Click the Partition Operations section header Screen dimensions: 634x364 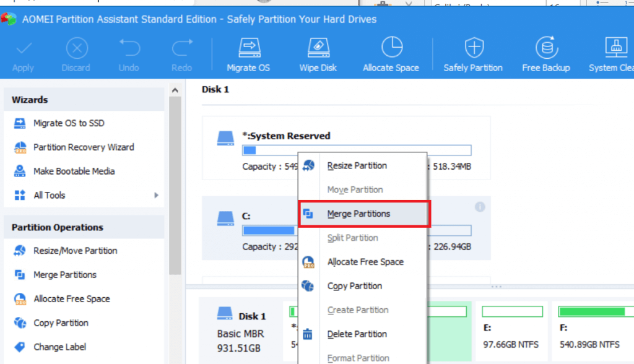point(84,227)
